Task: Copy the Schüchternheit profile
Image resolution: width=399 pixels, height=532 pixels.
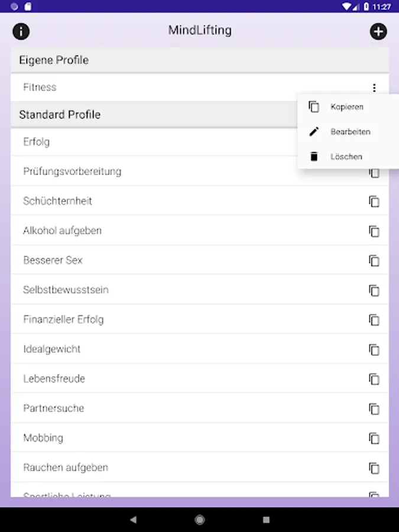Action: [374, 202]
